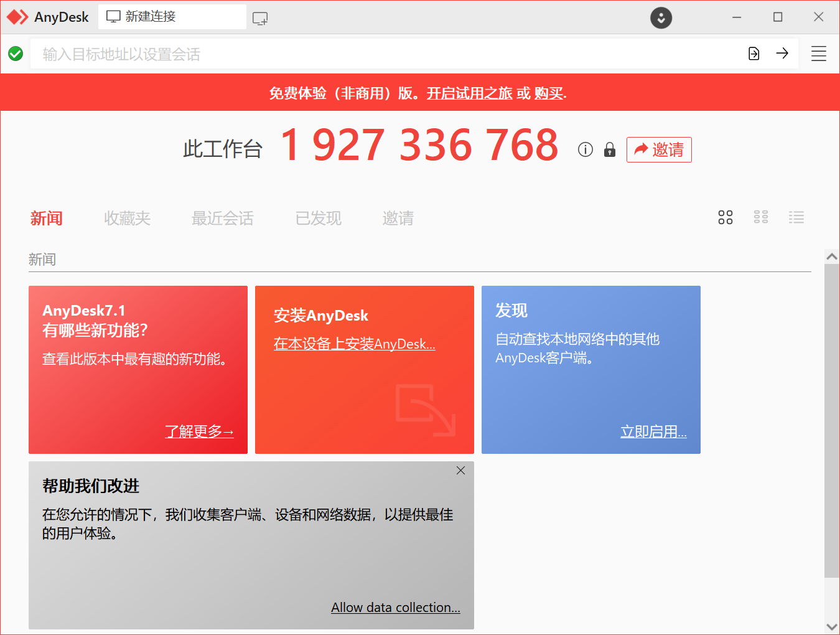Screen dimensions: 840x635
Task: Switch news cards to small tile view
Action: point(760,217)
